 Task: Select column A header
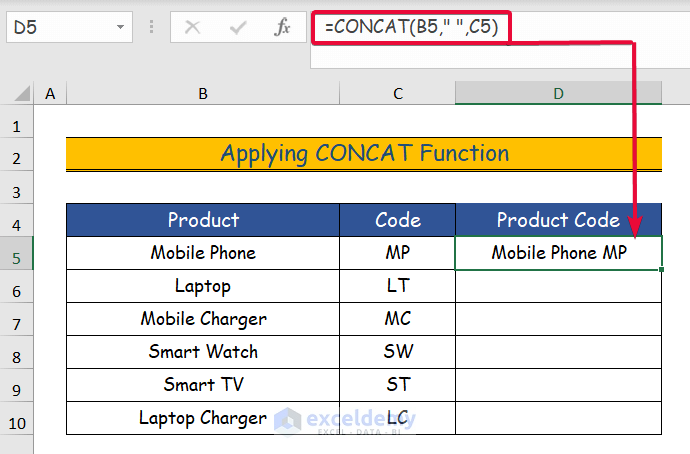tap(50, 93)
